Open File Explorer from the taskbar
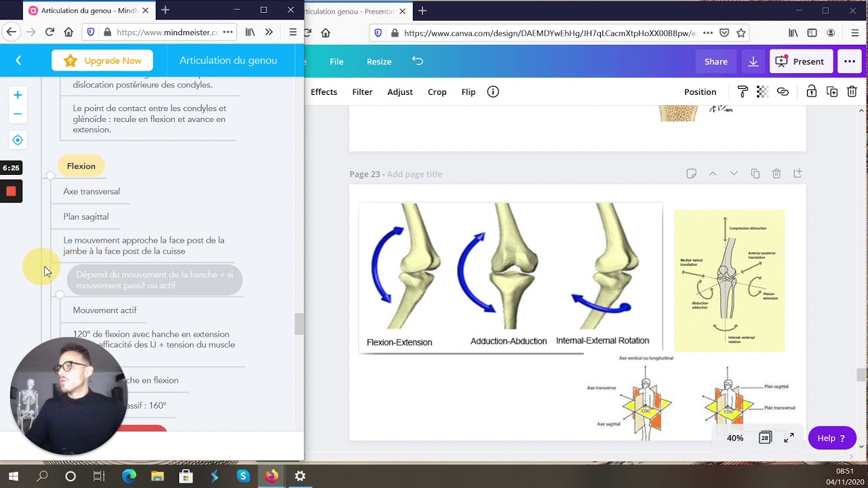 (x=157, y=476)
